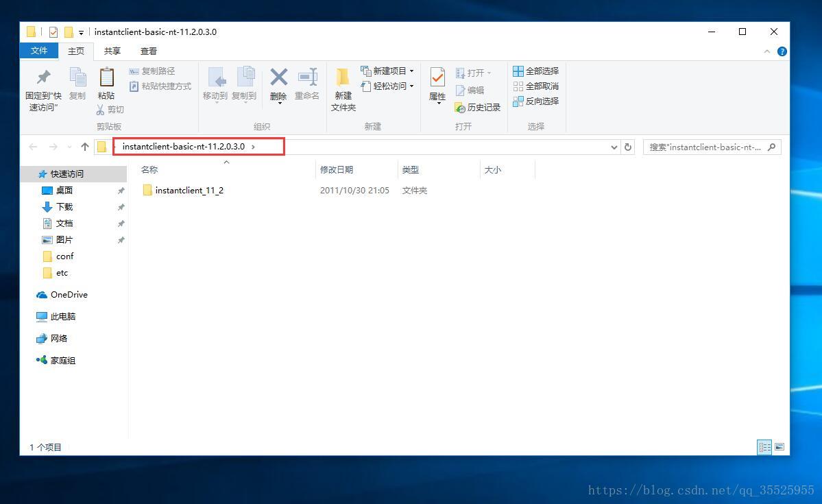Click the 打开 ribbon button
The image size is (822, 504).
[x=473, y=73]
